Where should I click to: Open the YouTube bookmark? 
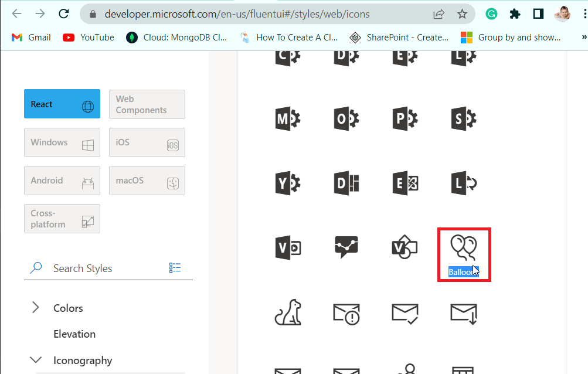[89, 38]
